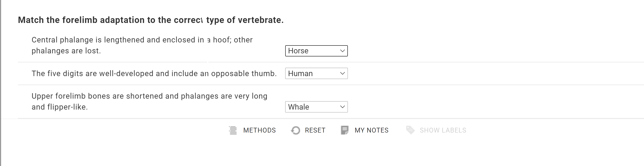Click the gray vertical bar at left edge
The image size is (644, 166).
[1, 83]
